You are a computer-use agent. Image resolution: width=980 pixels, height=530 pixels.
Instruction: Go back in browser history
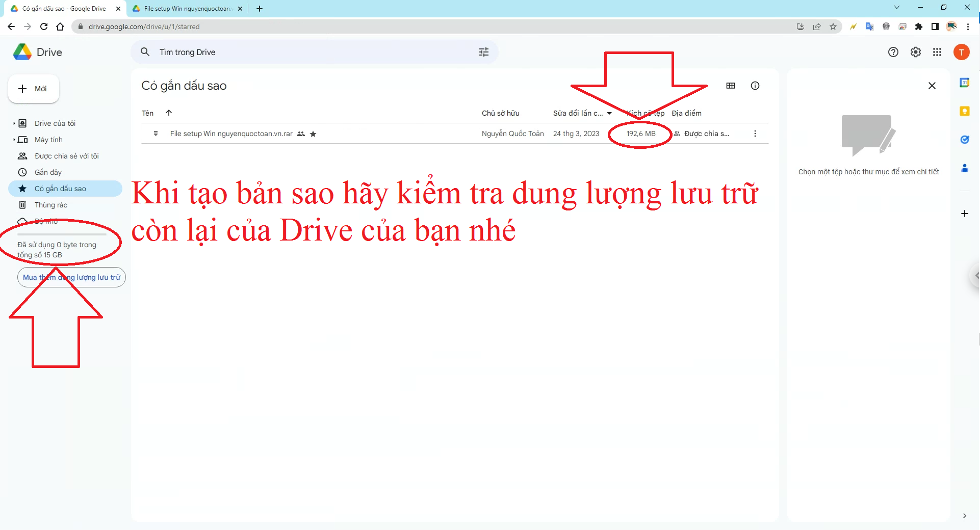pos(11,26)
